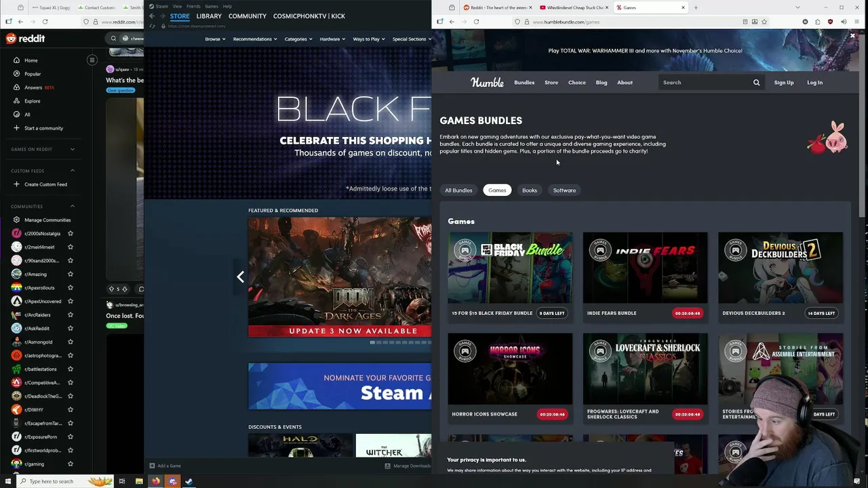This screenshot has width=868, height=488.
Task: Select the Software filter on Humble bundles
Action: coord(564,190)
